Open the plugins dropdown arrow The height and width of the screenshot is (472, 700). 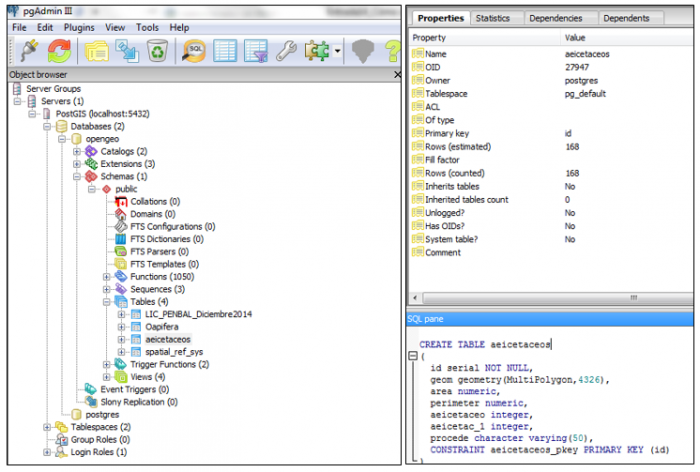[338, 51]
